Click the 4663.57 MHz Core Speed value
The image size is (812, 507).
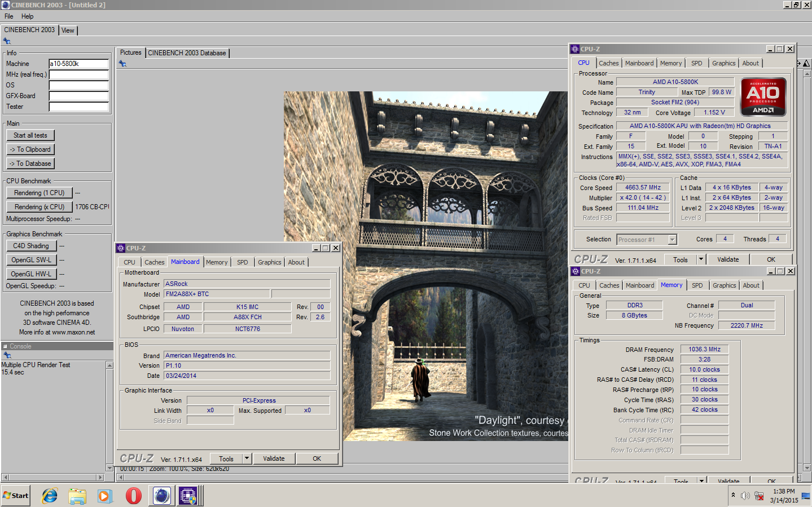tap(643, 187)
